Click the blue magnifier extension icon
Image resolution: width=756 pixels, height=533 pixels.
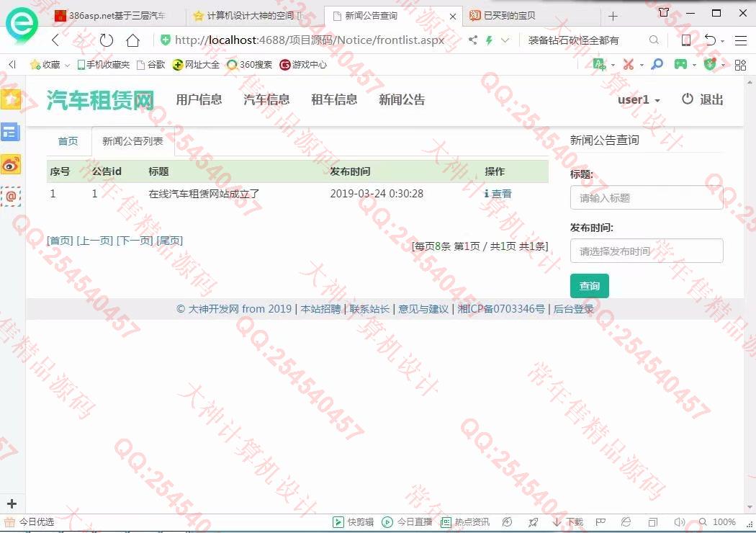[x=657, y=64]
